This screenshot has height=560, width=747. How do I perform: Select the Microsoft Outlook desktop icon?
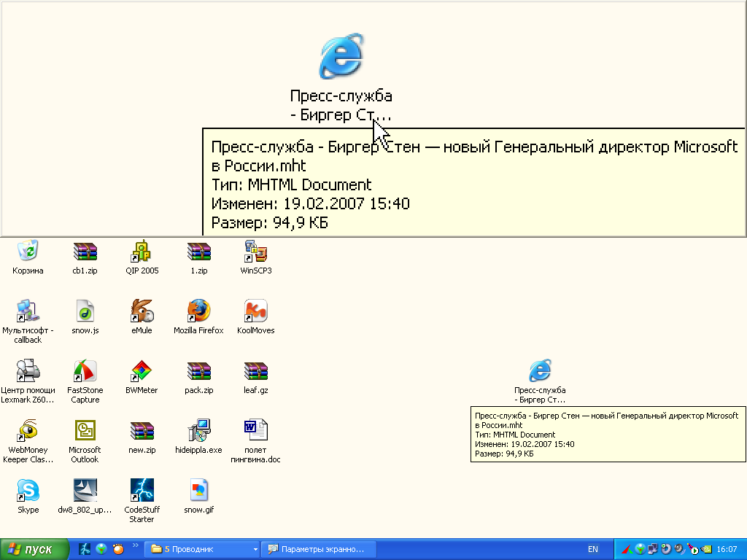(x=85, y=431)
